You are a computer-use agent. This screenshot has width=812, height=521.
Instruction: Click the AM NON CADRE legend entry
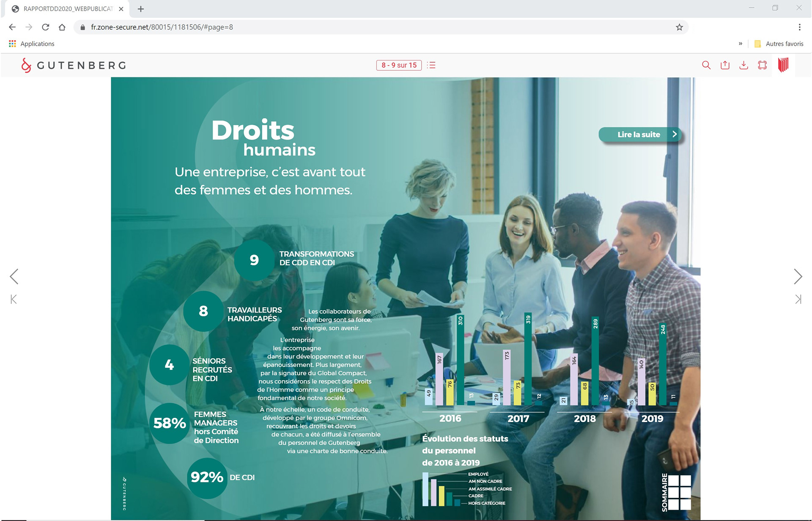click(x=486, y=481)
